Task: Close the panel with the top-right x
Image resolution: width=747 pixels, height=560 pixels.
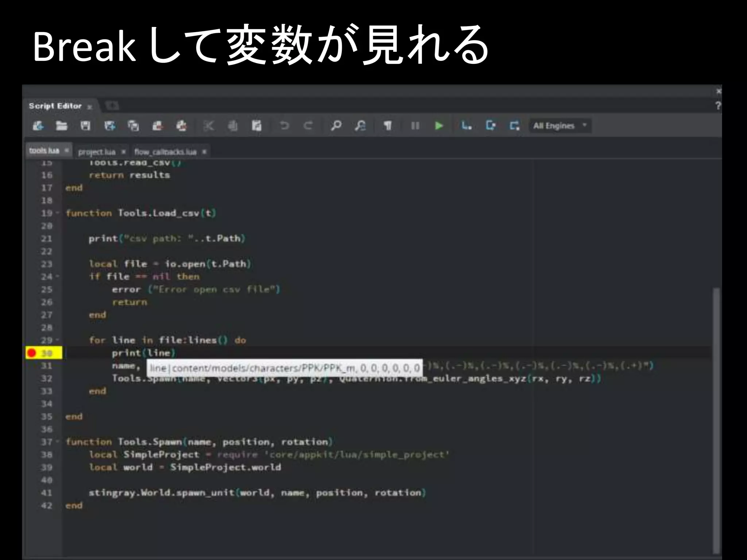Action: [719, 91]
